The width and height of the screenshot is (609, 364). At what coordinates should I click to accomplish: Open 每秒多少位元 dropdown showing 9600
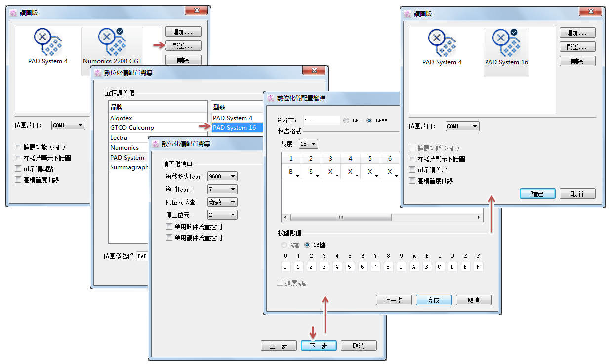(x=222, y=176)
